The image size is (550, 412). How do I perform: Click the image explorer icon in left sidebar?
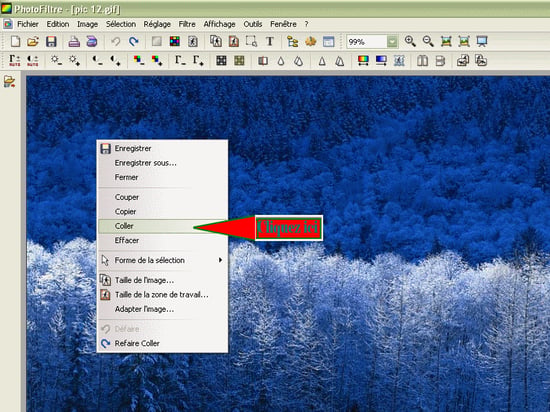(x=9, y=82)
